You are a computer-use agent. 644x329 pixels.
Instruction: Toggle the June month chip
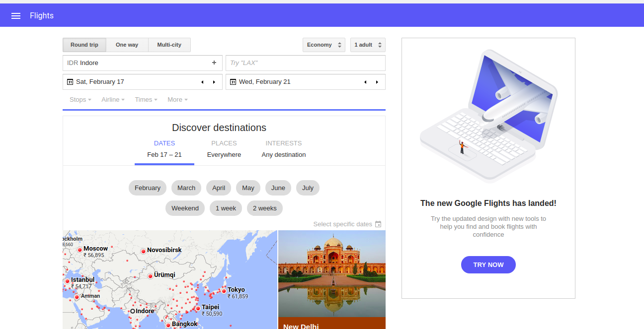tap(278, 188)
